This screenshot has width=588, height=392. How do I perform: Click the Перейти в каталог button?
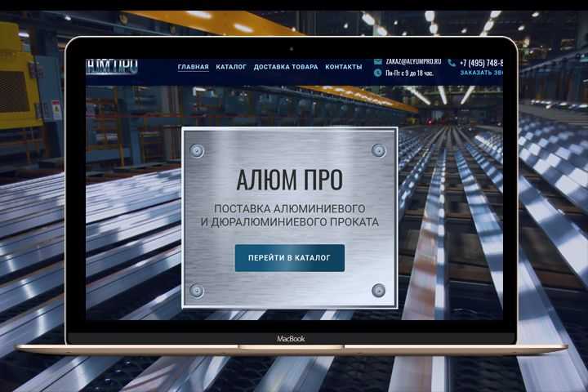pos(289,258)
